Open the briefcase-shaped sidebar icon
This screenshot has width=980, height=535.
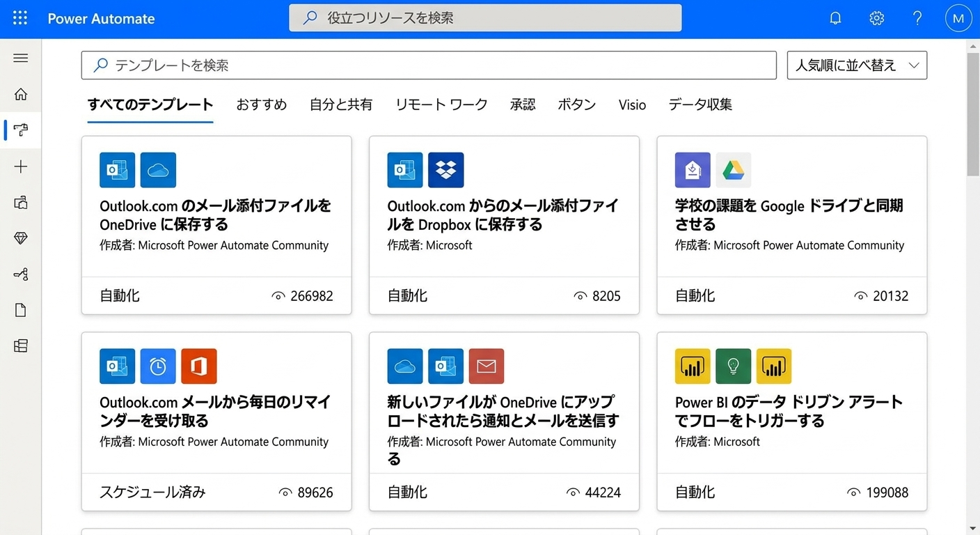pyautogui.click(x=21, y=203)
